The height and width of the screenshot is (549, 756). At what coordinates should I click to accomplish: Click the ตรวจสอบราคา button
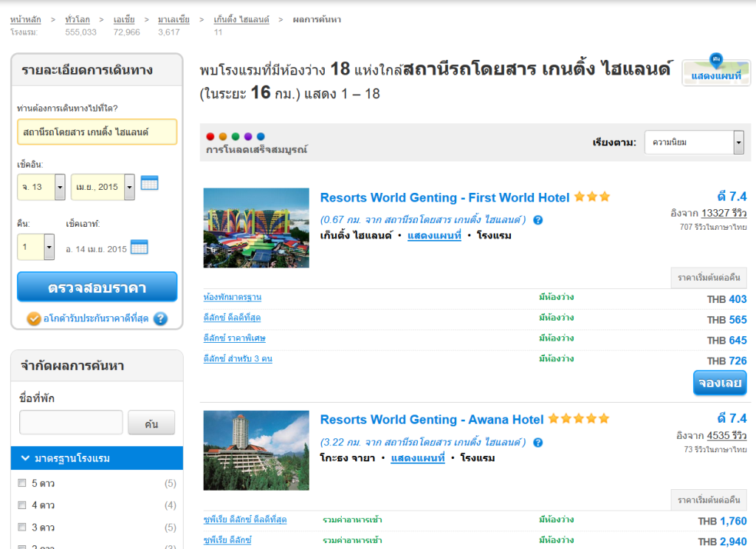pos(97,287)
